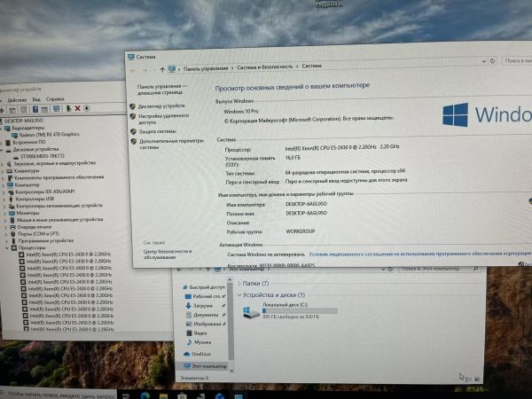
Task: Click the Control Panel search field
Action: coord(517,60)
